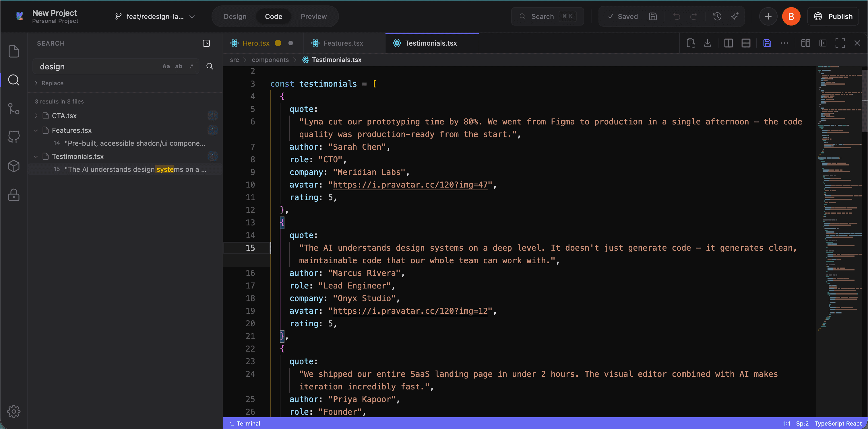
Task: Toggle Match Case option in search
Action: [x=166, y=66]
